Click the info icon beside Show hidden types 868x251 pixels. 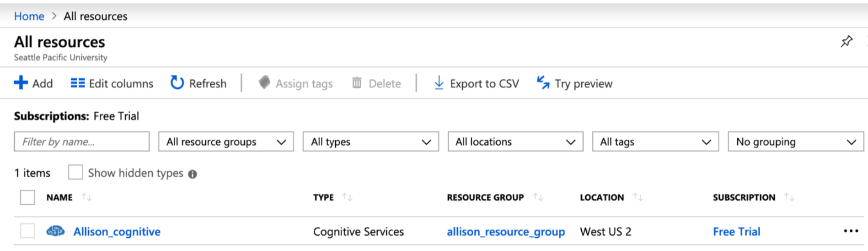click(193, 174)
